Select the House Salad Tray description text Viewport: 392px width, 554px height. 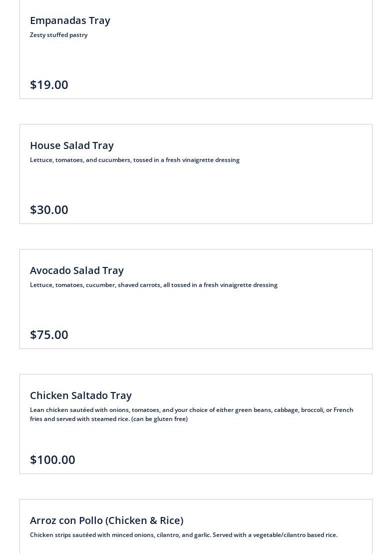135,160
